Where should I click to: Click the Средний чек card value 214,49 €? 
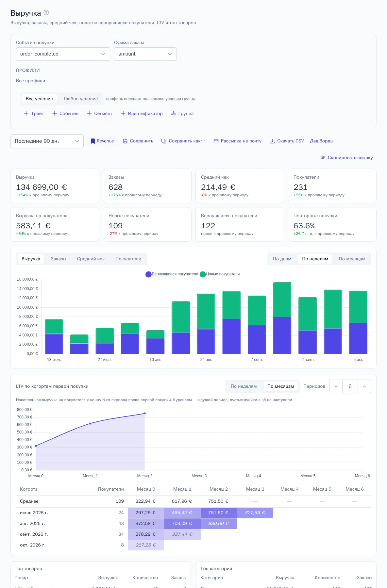[x=218, y=187]
